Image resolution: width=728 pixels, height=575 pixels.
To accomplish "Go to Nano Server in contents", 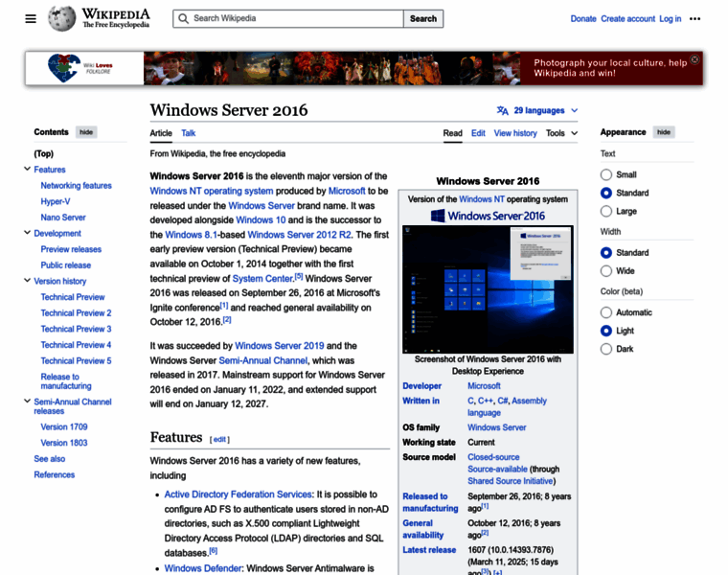I will 63,218.
